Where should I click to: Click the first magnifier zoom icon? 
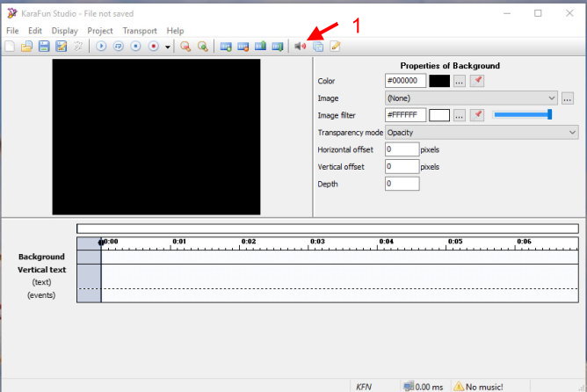pyautogui.click(x=185, y=47)
